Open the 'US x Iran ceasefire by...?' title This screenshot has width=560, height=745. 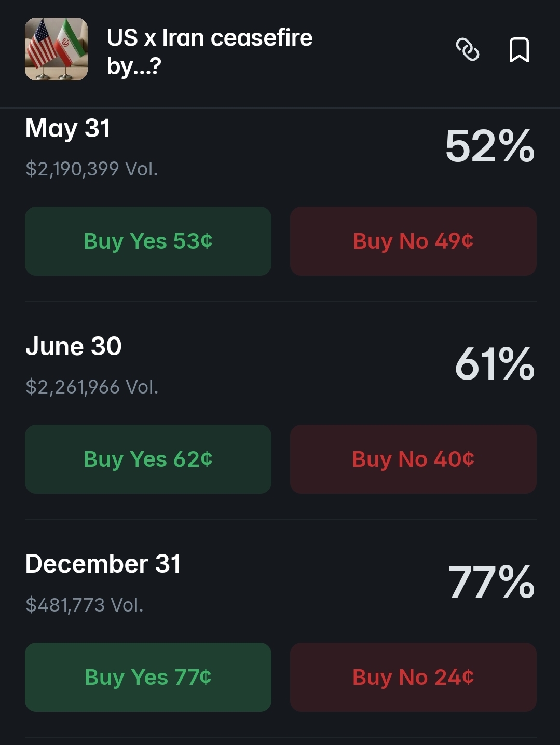[x=209, y=51]
